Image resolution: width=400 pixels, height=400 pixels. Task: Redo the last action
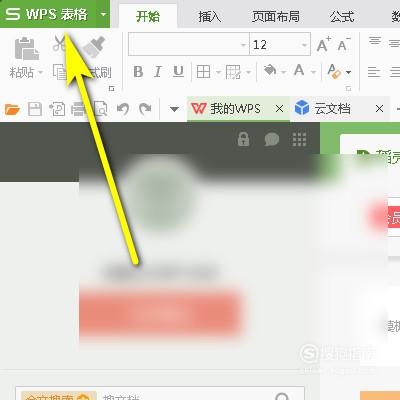coord(145,109)
